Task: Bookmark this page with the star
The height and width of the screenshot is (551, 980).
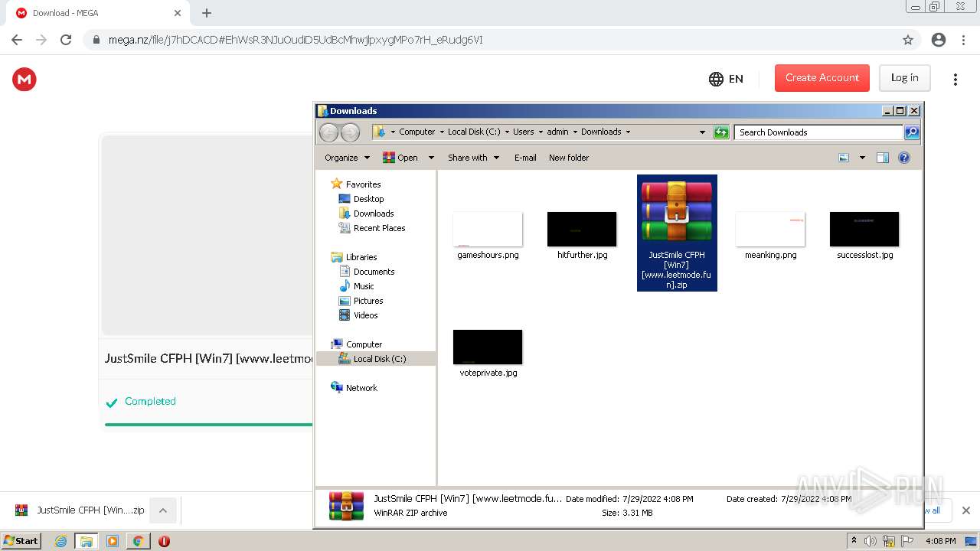Action: point(908,40)
